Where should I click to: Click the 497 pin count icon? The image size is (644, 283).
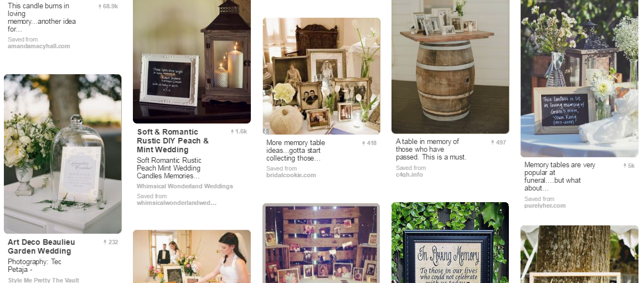[x=492, y=142]
